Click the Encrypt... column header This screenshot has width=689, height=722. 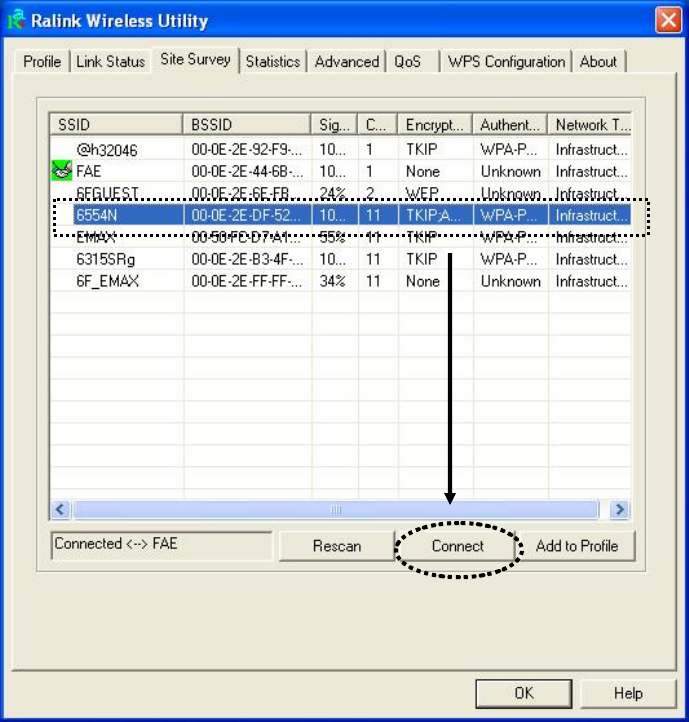435,124
